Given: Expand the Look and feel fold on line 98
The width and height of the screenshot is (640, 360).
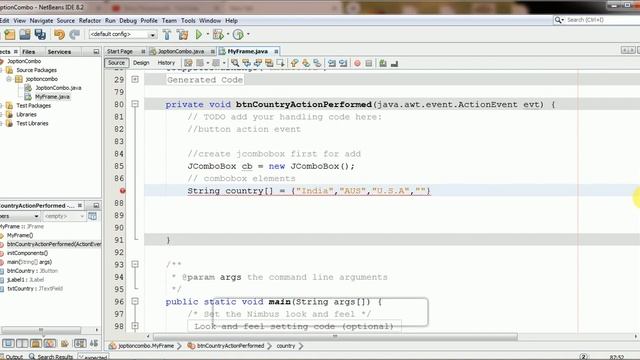Looking at the screenshot, I should pos(135,326).
